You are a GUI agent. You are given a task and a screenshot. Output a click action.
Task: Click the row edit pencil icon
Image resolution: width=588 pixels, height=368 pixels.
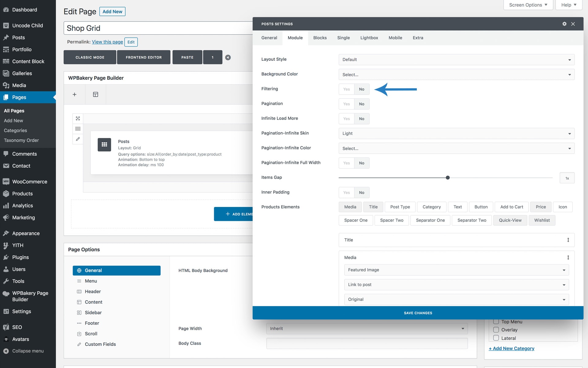pyautogui.click(x=78, y=139)
